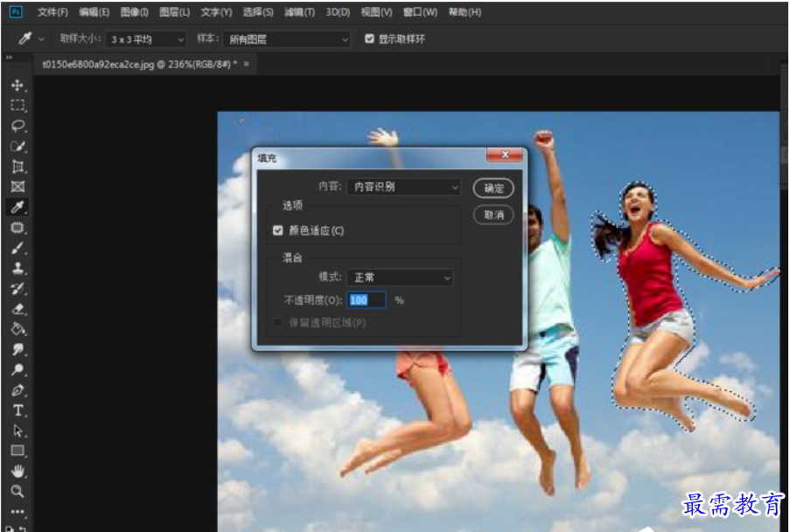This screenshot has width=790, height=532.
Task: Open the 视图(V) menu
Action: 376,12
